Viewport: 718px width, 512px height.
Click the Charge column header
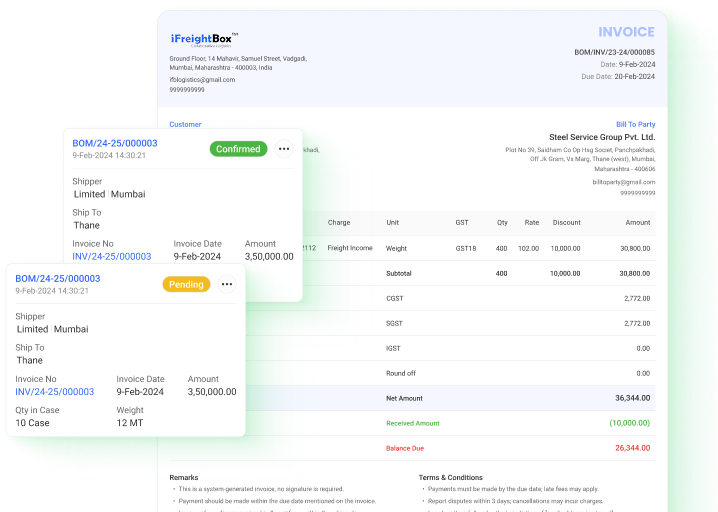[x=339, y=222]
